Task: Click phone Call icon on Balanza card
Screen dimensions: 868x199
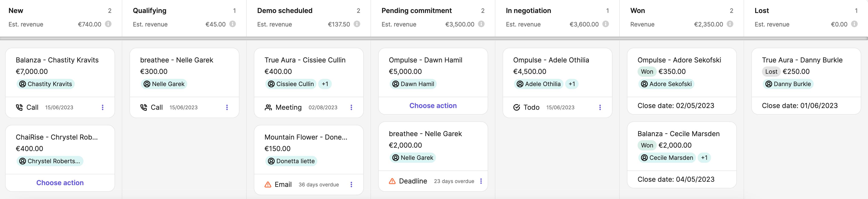Action: pos(20,107)
